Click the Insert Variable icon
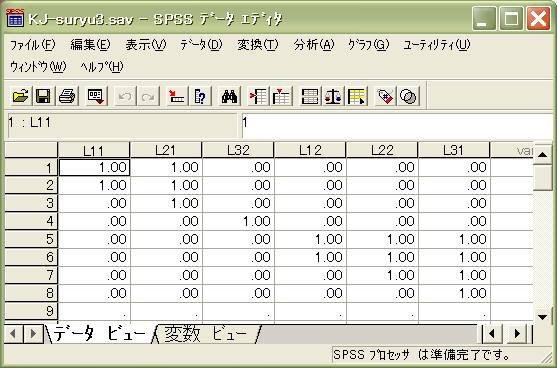 (x=281, y=96)
